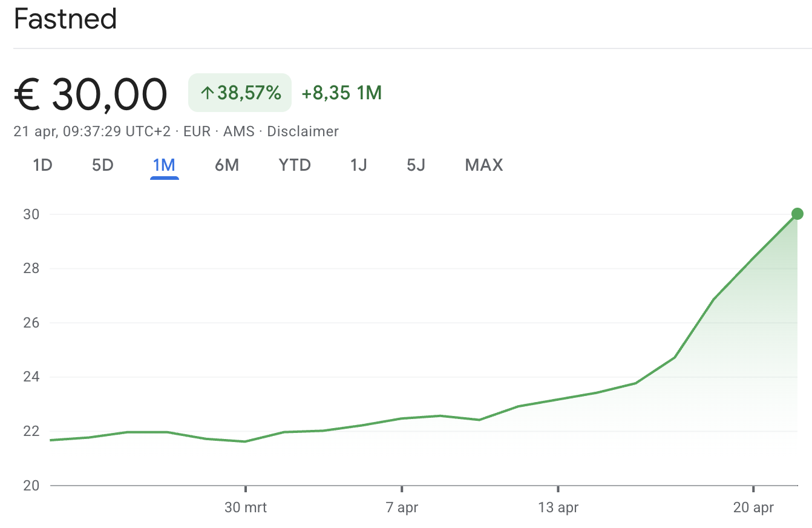Click the 22 y-axis value
The height and width of the screenshot is (528, 812).
coord(33,431)
